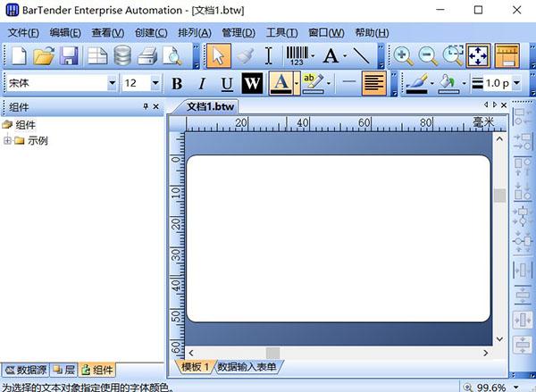Image resolution: width=536 pixels, height=392 pixels.
Task: Open the font name dropdown 宋体
Action: tap(112, 83)
